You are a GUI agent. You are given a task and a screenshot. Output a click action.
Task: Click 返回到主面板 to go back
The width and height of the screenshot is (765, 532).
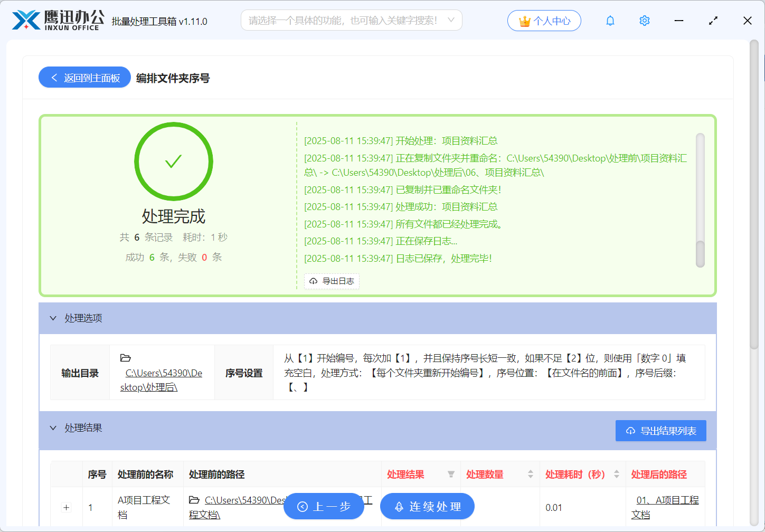(x=84, y=77)
